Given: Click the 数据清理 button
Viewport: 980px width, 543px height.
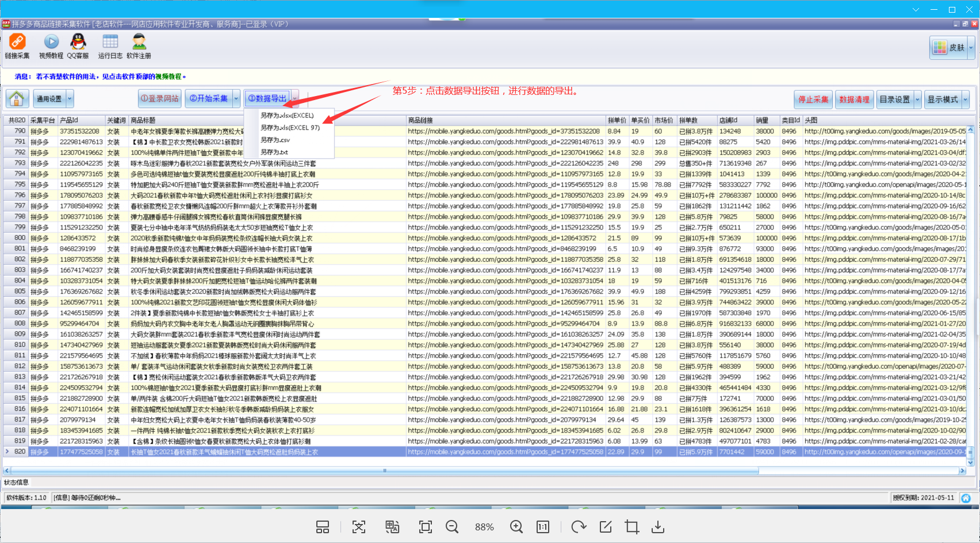Looking at the screenshot, I should [x=854, y=99].
